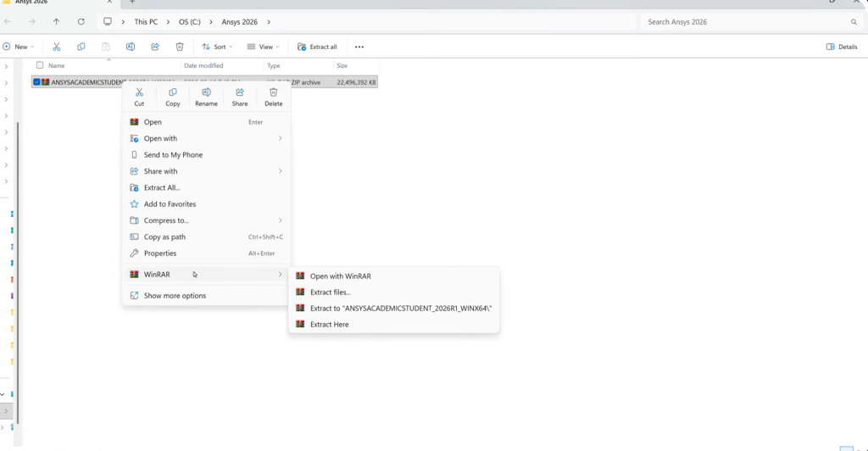Click the Search Ansys 2026 field
868x451 pixels.
pos(746,21)
